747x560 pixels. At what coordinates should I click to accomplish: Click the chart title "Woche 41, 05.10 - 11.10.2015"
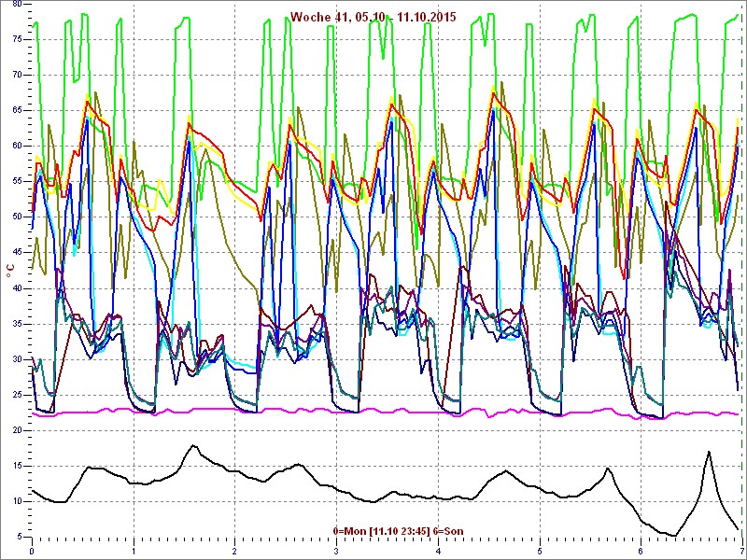(373, 17)
